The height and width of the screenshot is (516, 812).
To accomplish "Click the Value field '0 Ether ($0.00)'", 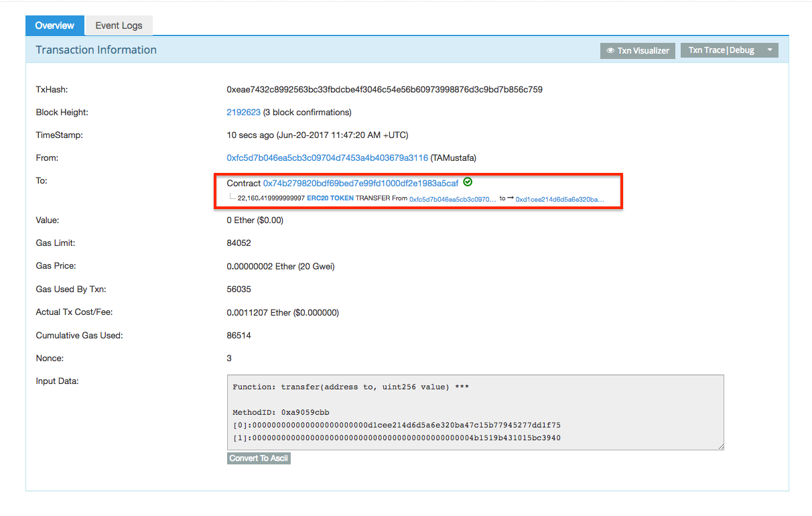I will click(255, 220).
